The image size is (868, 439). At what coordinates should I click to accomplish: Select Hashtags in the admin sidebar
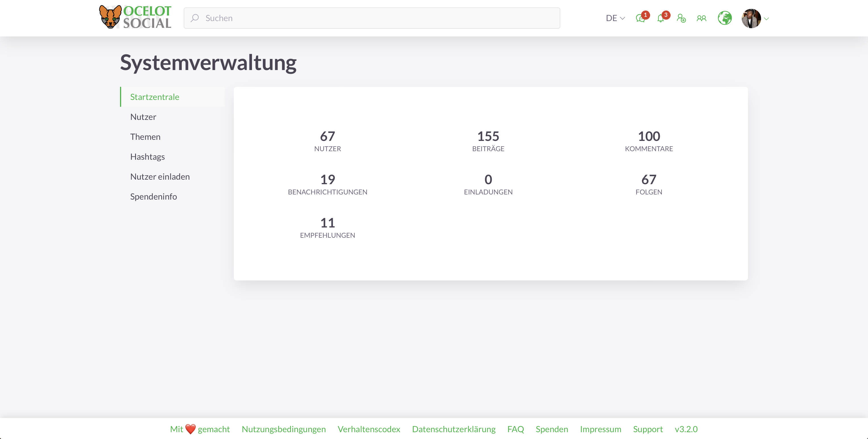(147, 157)
